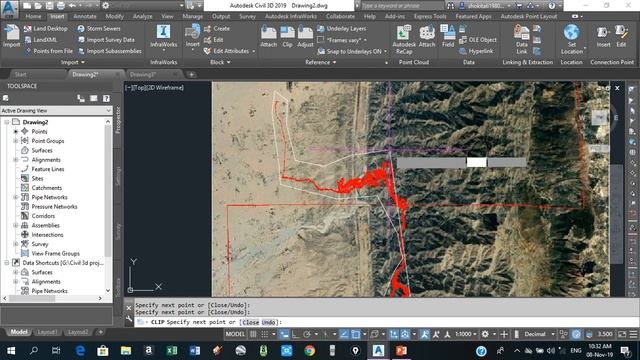Open Toolspace help icon
This screenshot has width=640, height=360.
106,98
